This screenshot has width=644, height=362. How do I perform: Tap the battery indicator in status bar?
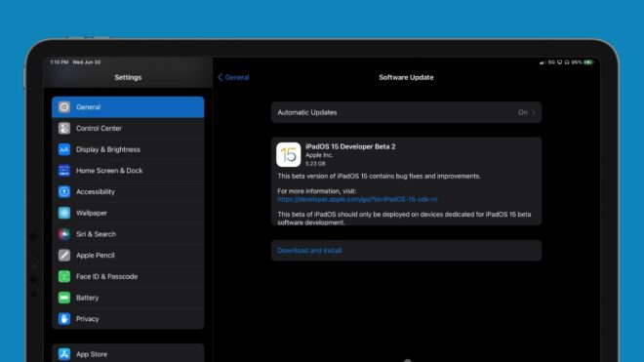pos(589,62)
